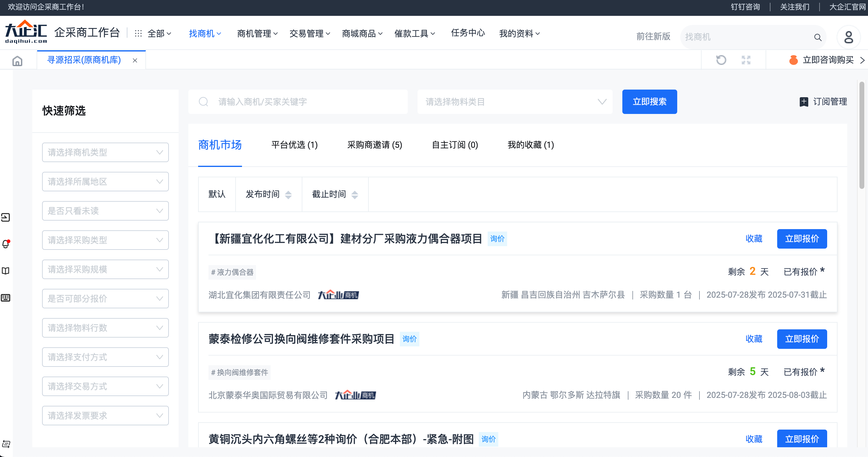Viewport: 868px width, 457px height.
Task: Click the 立即搜索 button
Action: [649, 102]
